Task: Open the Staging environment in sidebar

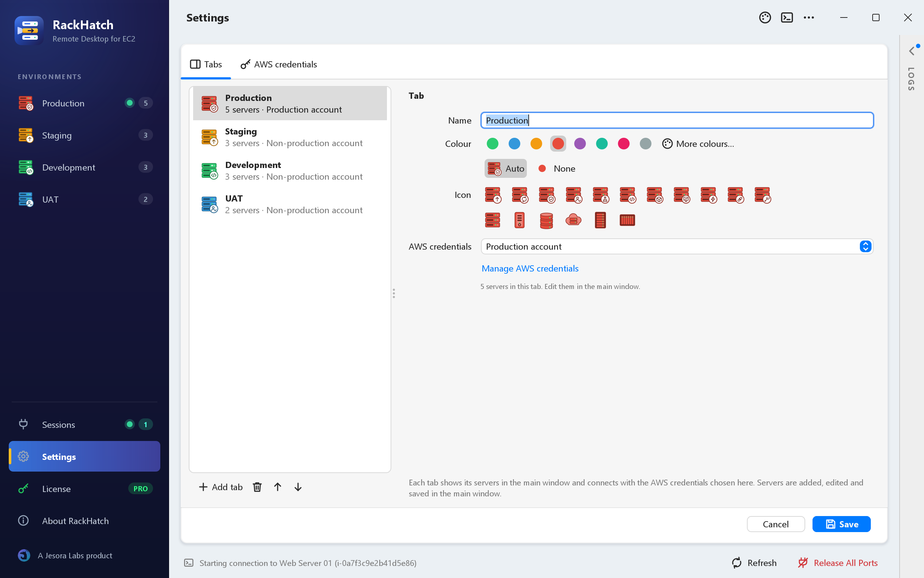Action: (85, 135)
